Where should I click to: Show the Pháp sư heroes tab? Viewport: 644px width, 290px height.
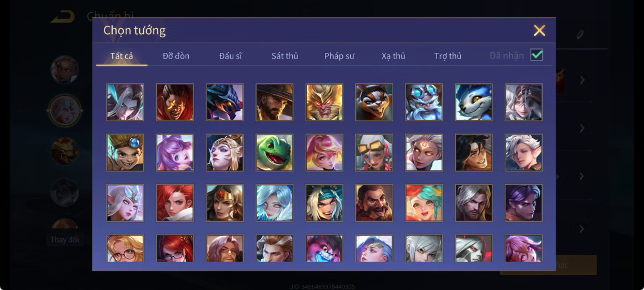click(339, 56)
